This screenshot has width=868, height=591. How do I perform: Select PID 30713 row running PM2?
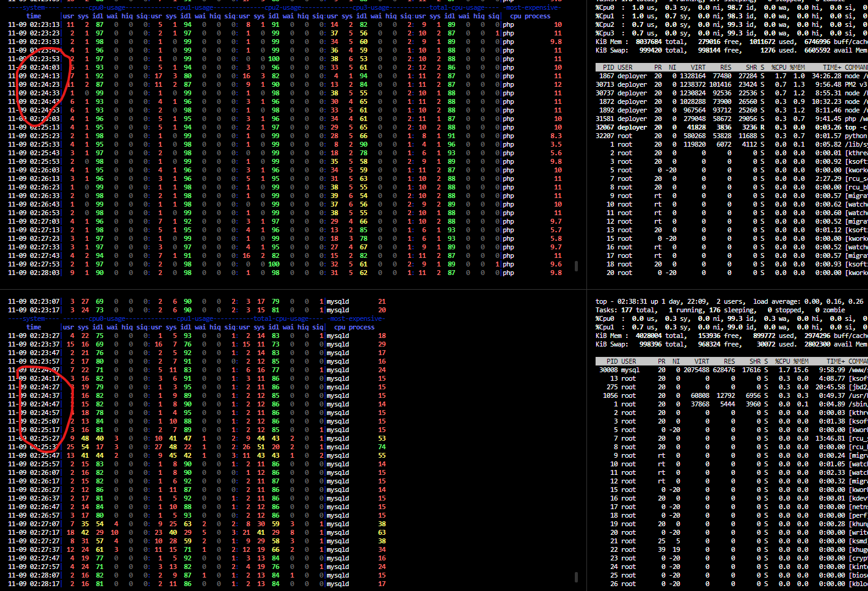click(x=732, y=84)
